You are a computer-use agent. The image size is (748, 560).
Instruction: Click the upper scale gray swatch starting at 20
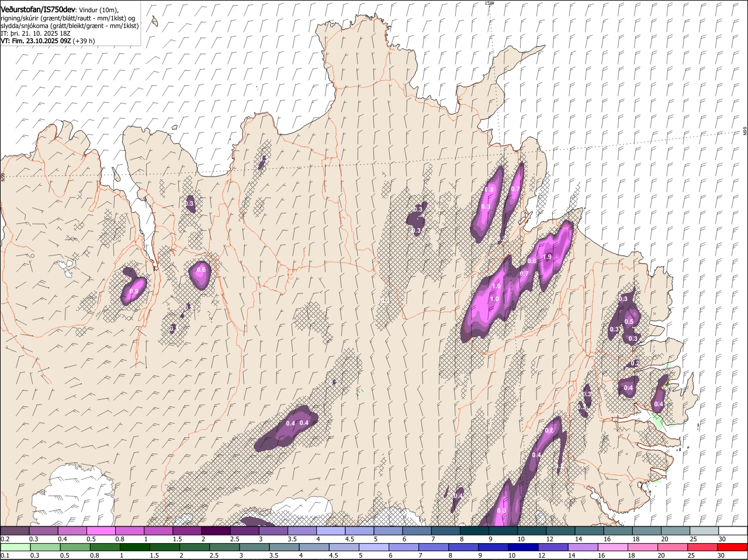point(674,531)
